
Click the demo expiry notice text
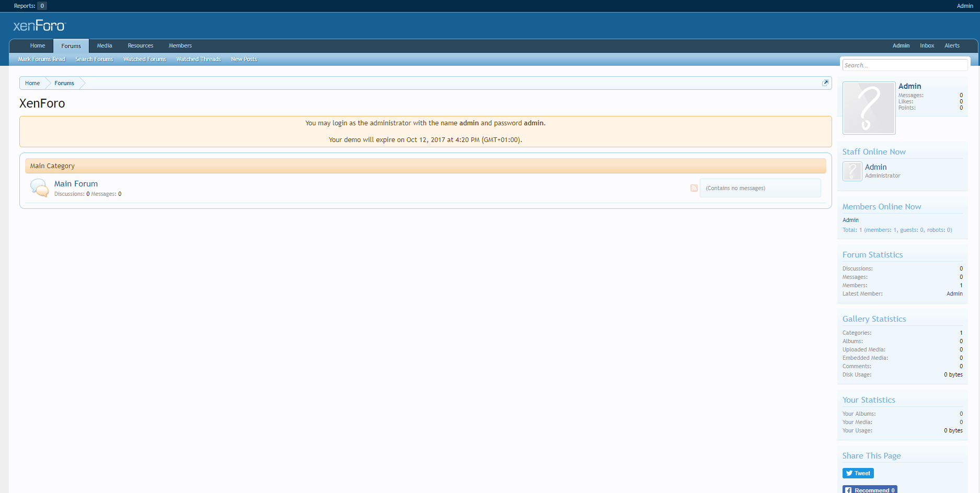425,140
